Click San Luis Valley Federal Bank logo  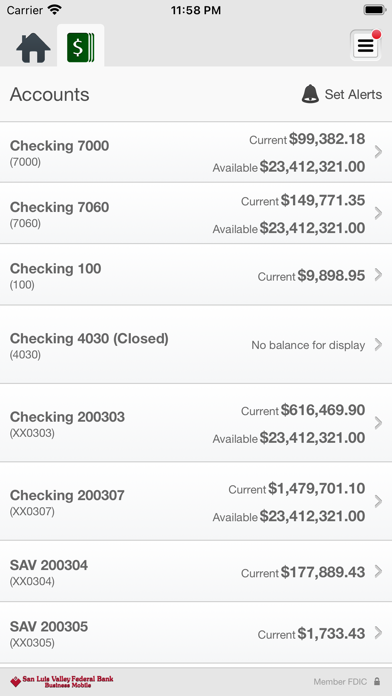(x=62, y=681)
